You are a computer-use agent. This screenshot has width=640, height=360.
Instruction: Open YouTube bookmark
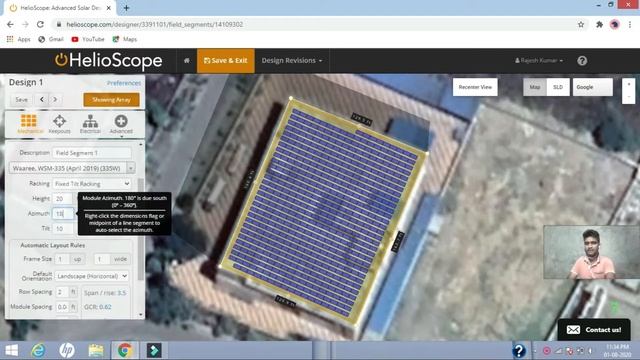[88, 39]
